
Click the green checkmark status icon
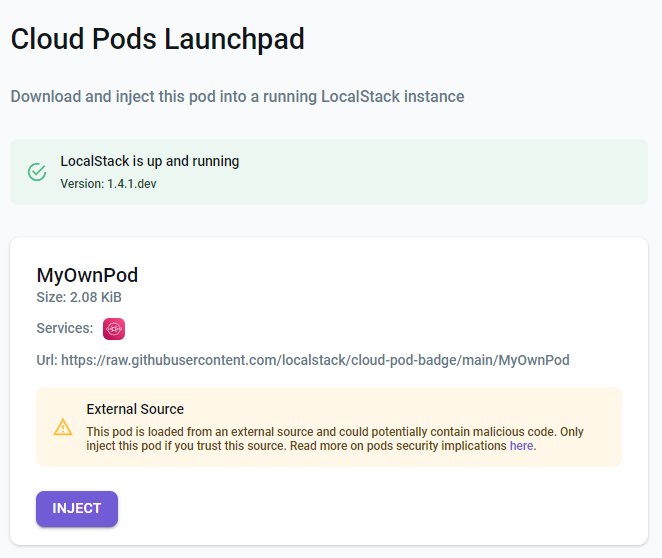click(37, 172)
